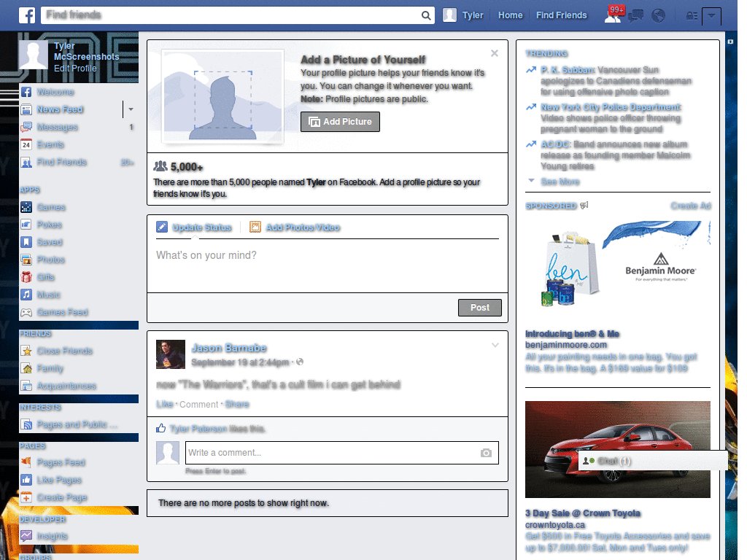Click the Facebook logo icon
Image resolution: width=747 pixels, height=560 pixels.
(27, 15)
